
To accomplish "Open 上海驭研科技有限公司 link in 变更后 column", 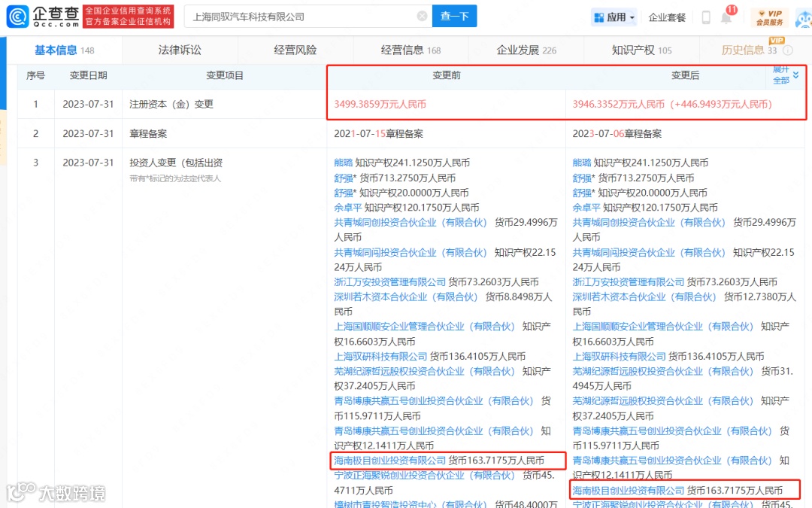I will coord(619,357).
